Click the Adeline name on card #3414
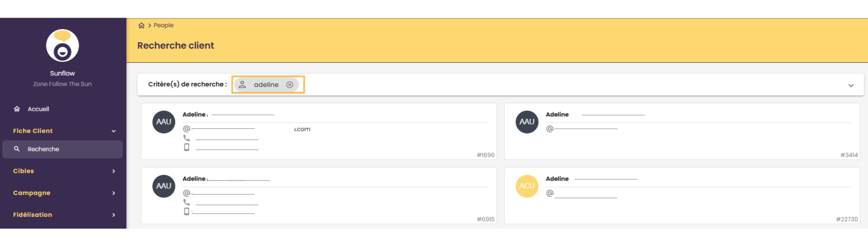The width and height of the screenshot is (868, 246). tap(557, 115)
